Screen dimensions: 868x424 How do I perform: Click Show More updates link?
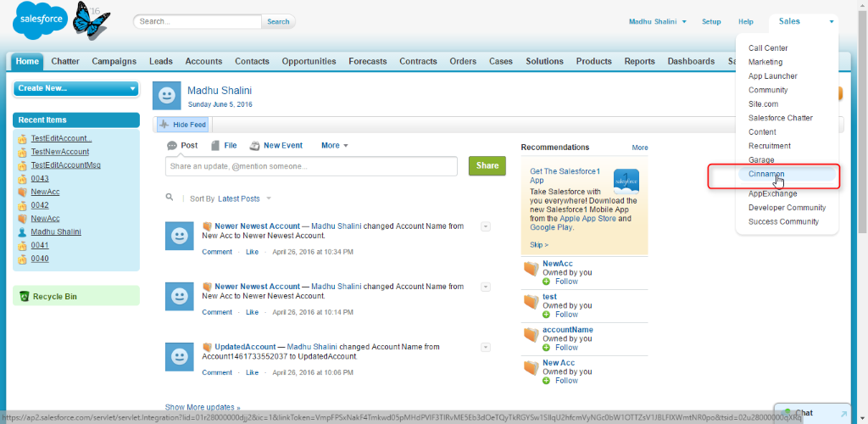pyautogui.click(x=203, y=407)
